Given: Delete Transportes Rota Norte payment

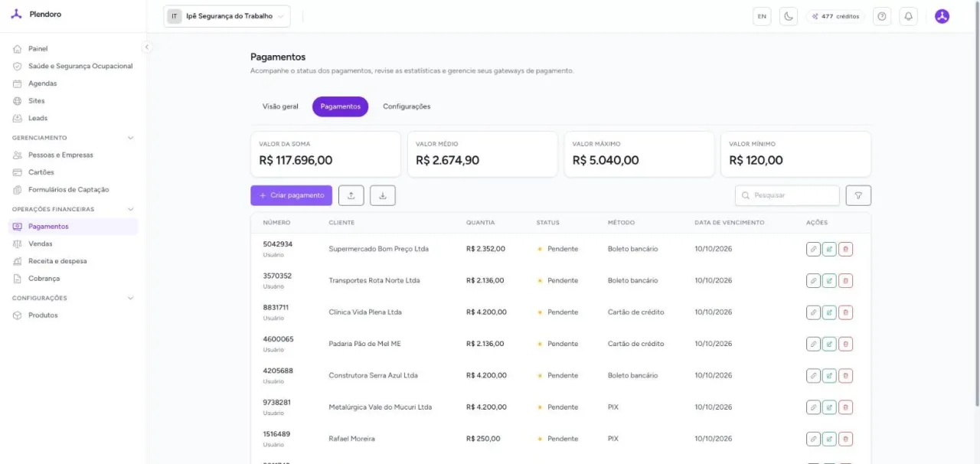Looking at the screenshot, I should click(x=845, y=280).
